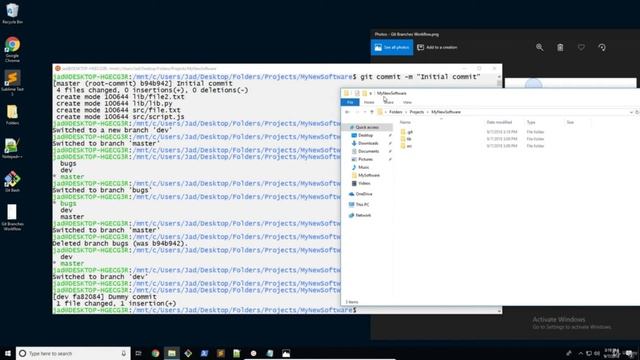640x360 pixels.
Task: Select the src folder in file list
Action: [409, 146]
